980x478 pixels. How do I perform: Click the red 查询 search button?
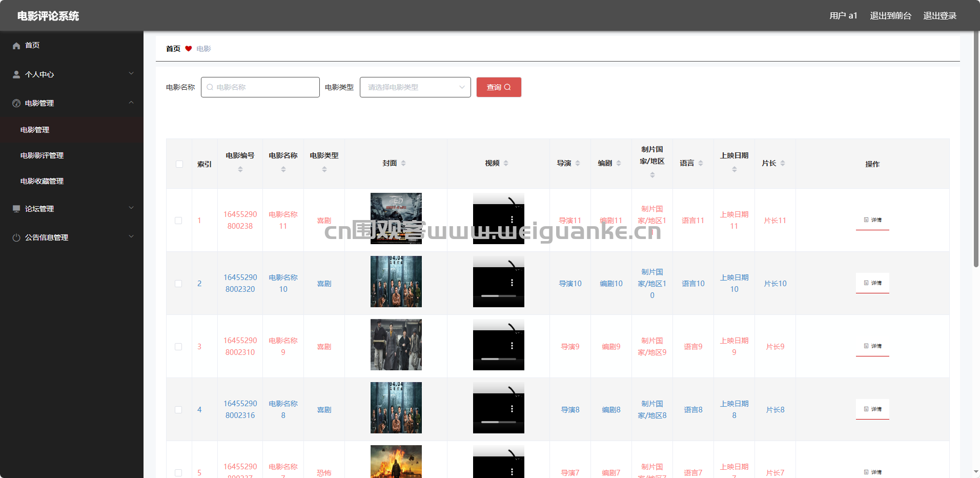click(x=499, y=87)
